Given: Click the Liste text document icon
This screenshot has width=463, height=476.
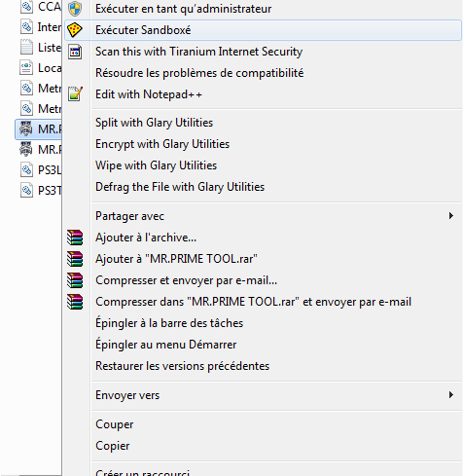Looking at the screenshot, I should pos(26,48).
